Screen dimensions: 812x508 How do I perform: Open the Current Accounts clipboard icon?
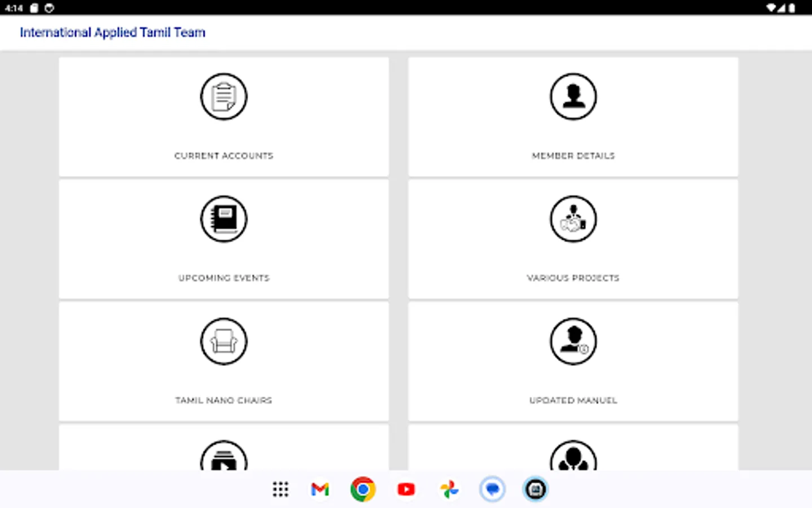(224, 97)
